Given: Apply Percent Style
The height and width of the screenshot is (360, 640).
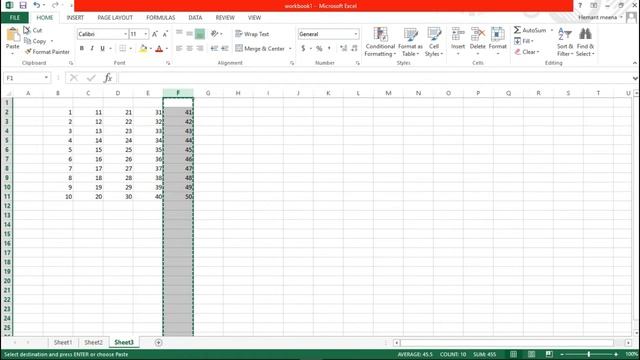Looking at the screenshot, I should click(319, 49).
